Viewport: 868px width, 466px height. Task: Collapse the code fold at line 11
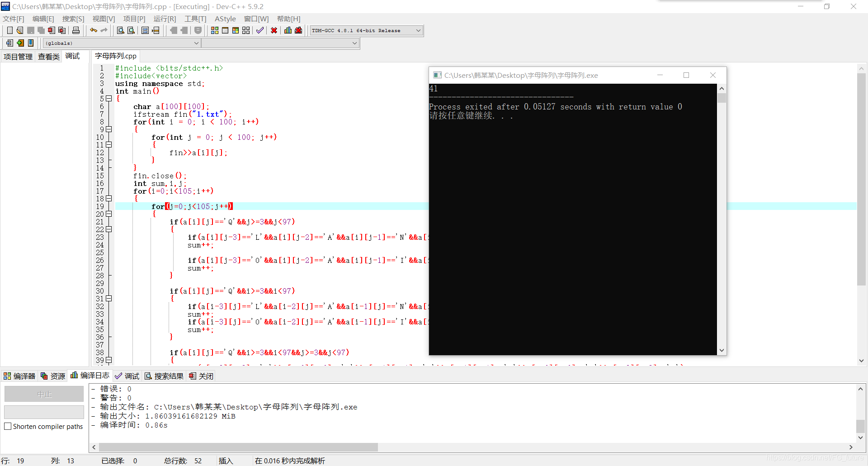point(108,145)
